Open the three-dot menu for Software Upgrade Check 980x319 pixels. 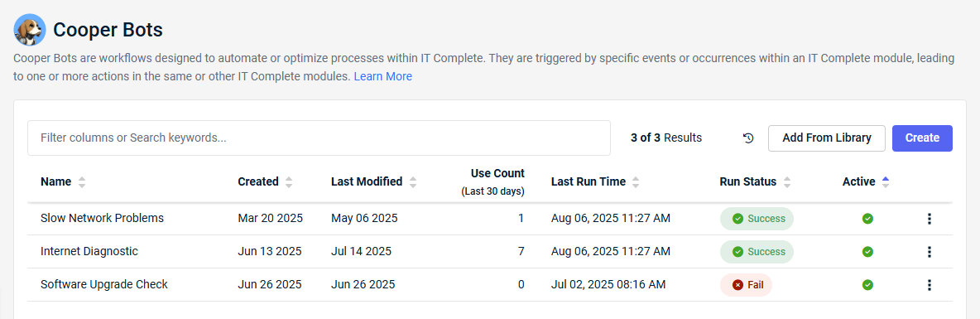coord(929,284)
